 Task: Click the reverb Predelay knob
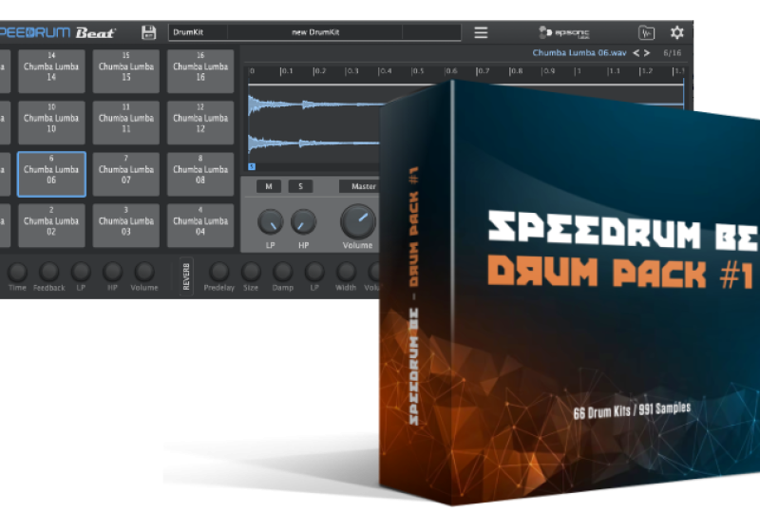tap(219, 272)
